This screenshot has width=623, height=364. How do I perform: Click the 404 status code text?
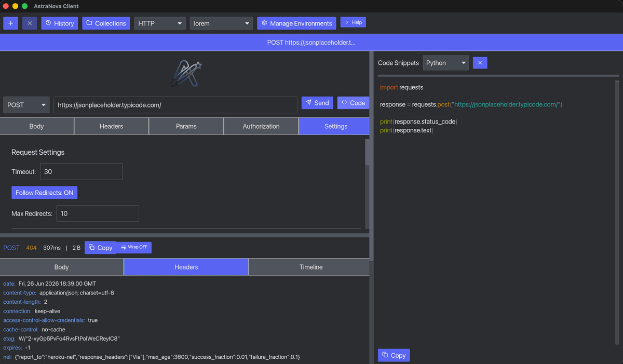[x=32, y=248]
